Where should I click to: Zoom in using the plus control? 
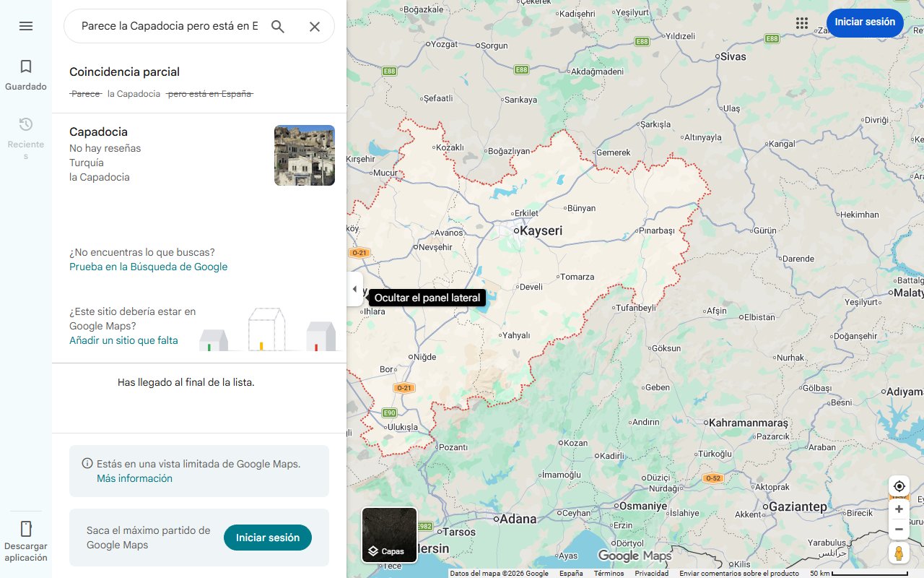tap(899, 509)
